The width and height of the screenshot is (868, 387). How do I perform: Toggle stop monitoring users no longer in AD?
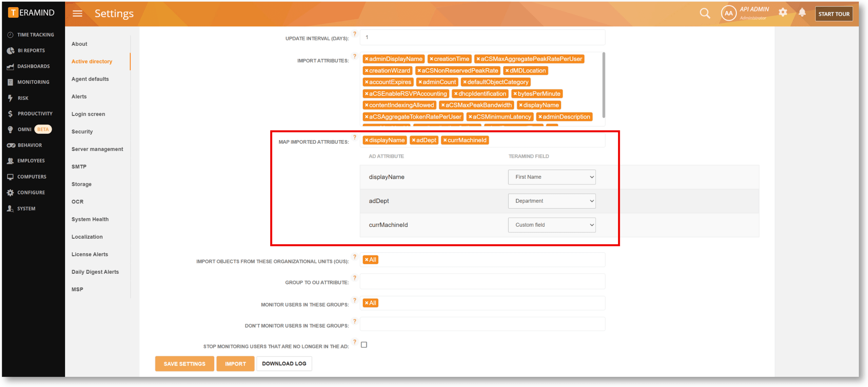coord(364,345)
